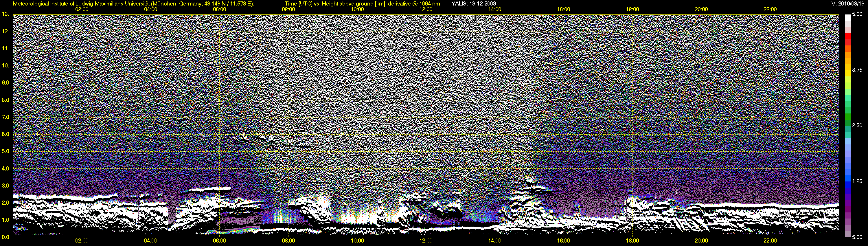Select 16:00 on the lower time axis
Image resolution: width=868 pixels, height=246 pixels.
tap(564, 241)
